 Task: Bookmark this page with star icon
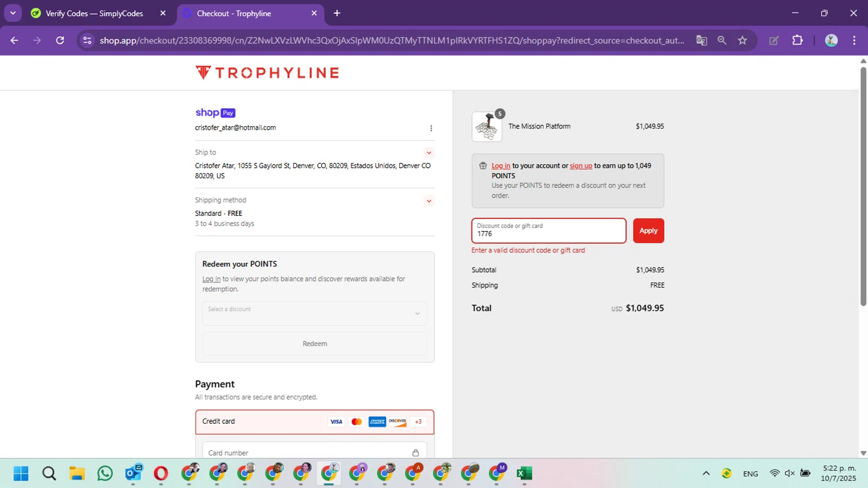point(742,41)
